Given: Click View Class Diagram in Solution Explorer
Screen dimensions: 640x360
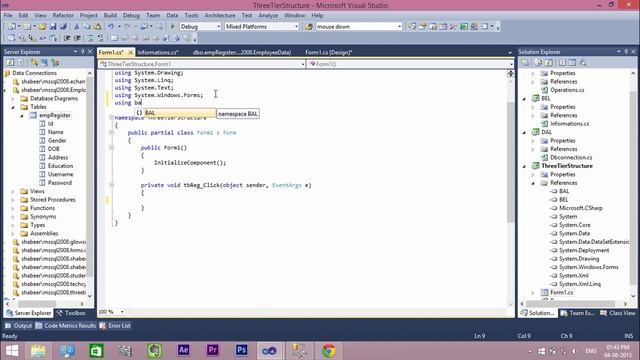Looking at the screenshot, I should pyautogui.click(x=582, y=62).
